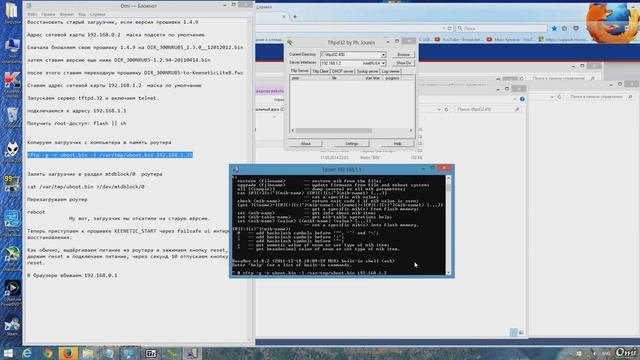This screenshot has width=640, height=360.
Task: Open Settings in the Tftpd32 window
Action: 351,143
